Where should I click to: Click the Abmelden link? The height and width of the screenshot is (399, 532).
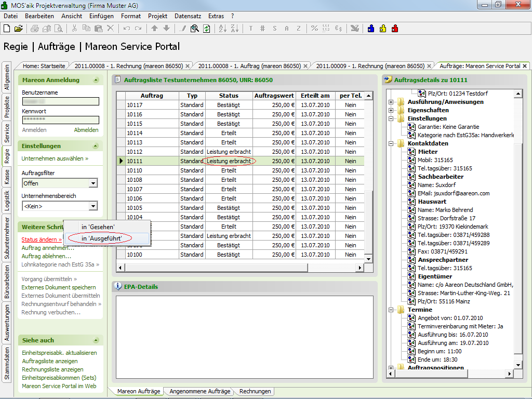pos(86,130)
